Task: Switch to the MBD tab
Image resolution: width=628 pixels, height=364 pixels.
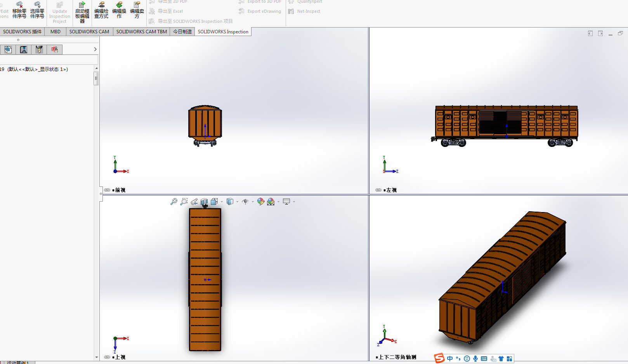Action: point(56,32)
